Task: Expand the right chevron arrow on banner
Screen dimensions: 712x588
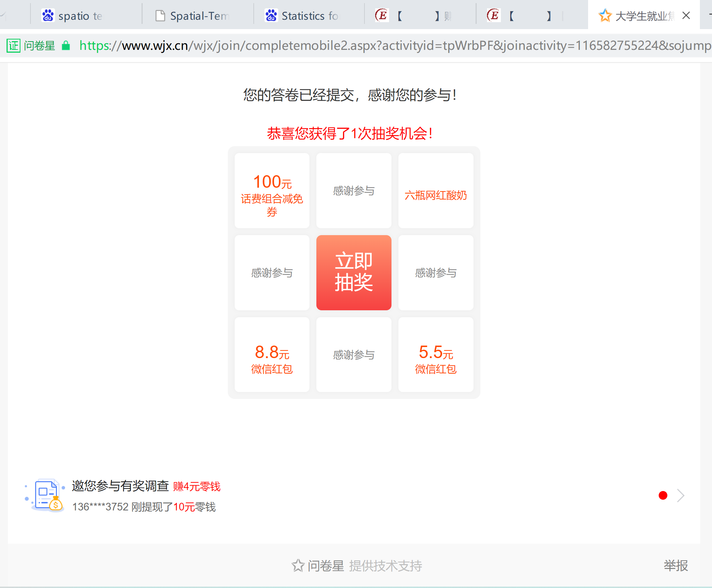Action: pos(681,496)
